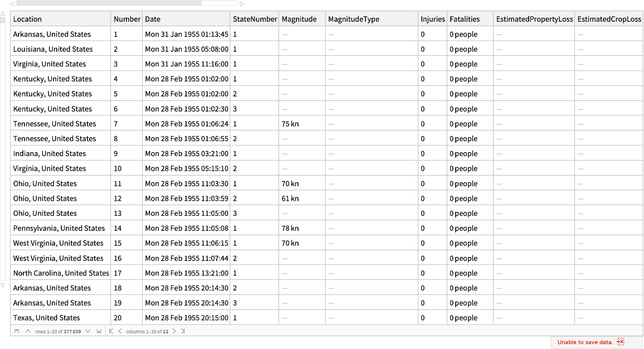This screenshot has height=349, width=644.
Task: Jump to the first row of the dataset
Action: click(17, 331)
